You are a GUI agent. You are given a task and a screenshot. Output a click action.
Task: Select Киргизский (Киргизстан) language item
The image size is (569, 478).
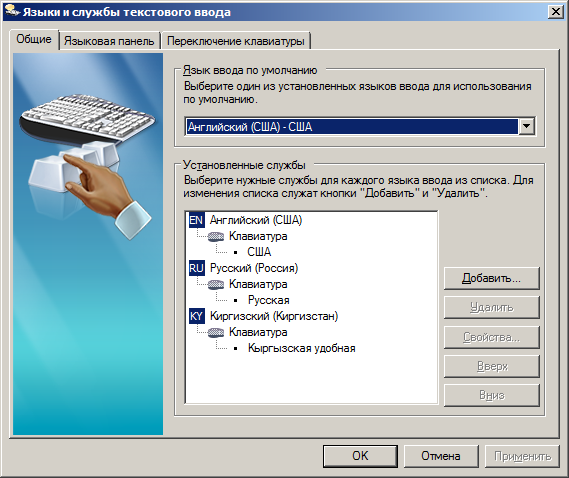pos(274,316)
